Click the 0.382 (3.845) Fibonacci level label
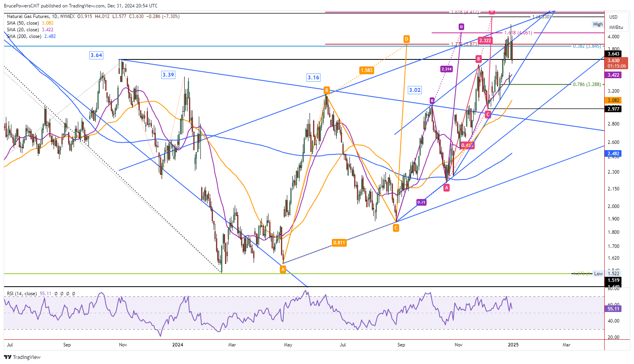The height and width of the screenshot is (364, 634). (587, 46)
